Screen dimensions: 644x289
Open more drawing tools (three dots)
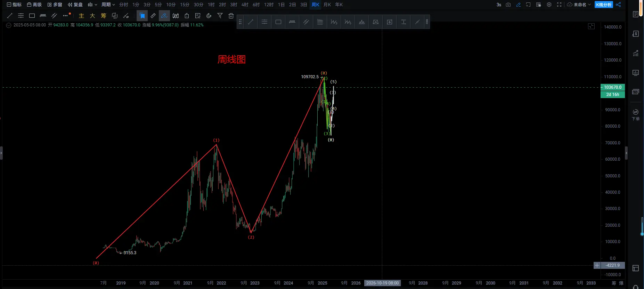coord(66,16)
